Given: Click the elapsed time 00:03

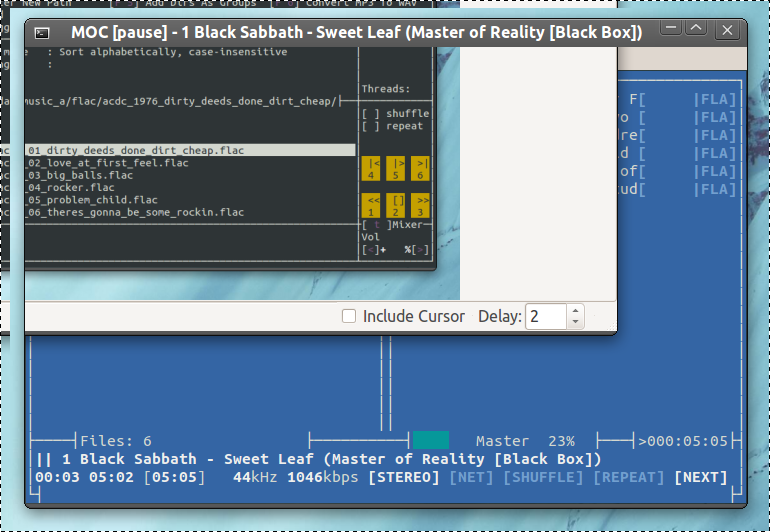Looking at the screenshot, I should coord(57,477).
